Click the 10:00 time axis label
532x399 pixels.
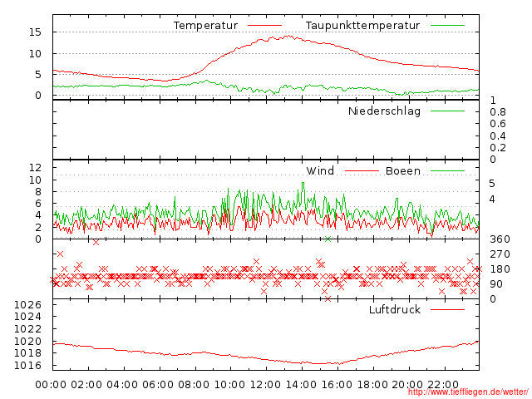click(x=229, y=385)
